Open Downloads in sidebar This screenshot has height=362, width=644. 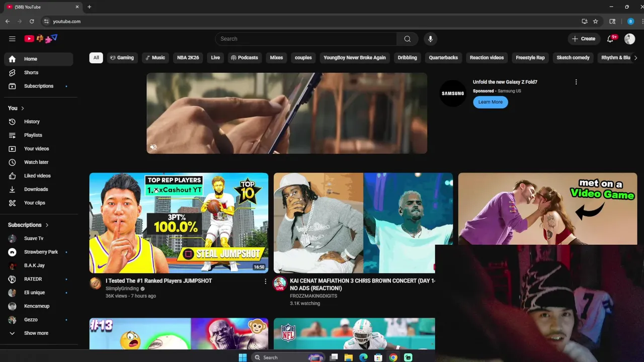click(39, 190)
